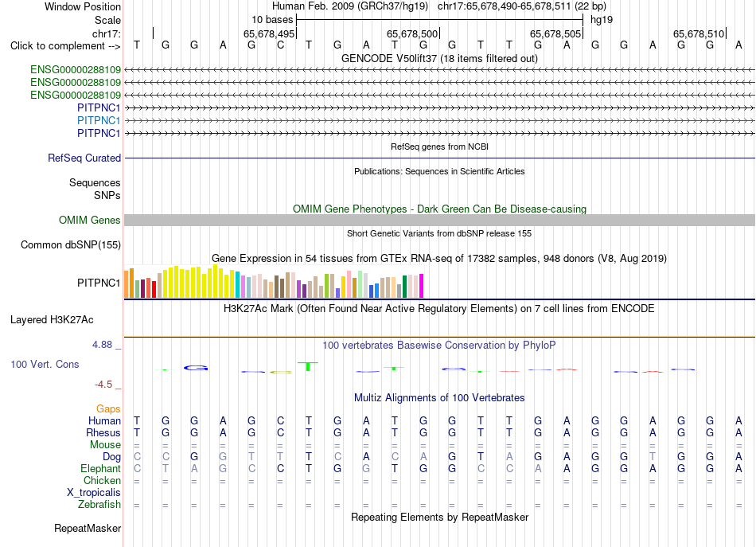Click the Common dbSNP(155) label
Viewport: 756px width, 547px height.
(x=71, y=244)
